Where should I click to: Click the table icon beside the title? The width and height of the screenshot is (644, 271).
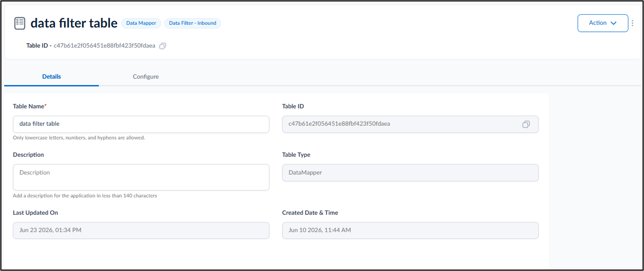point(20,23)
